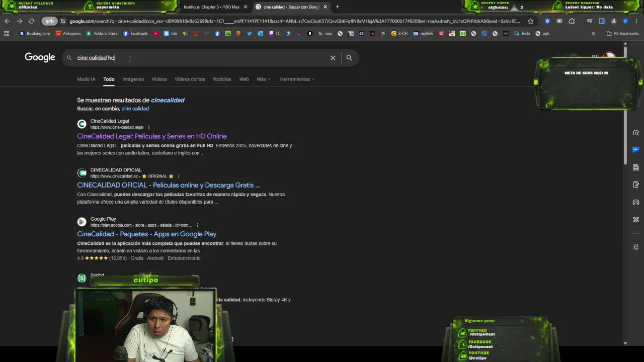Screen dimensions: 644x362
Task: Open the profile avatar menu
Action: (614, 21)
